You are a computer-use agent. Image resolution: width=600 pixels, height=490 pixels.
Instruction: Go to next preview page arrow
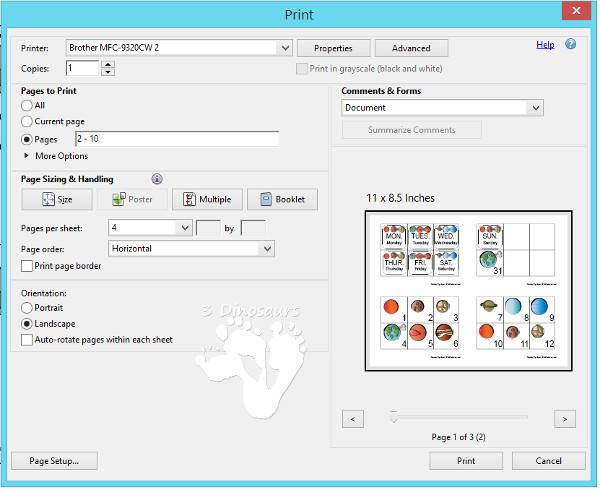[565, 419]
